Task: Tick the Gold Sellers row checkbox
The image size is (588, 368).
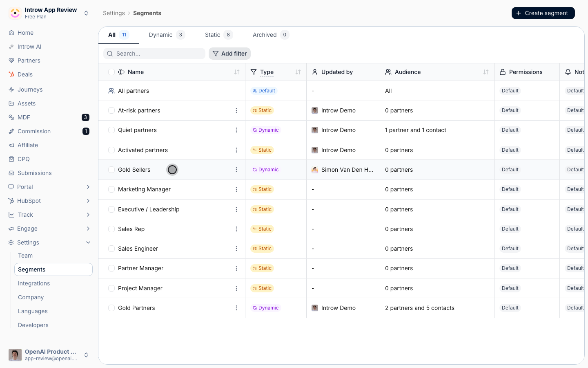Action: point(111,170)
